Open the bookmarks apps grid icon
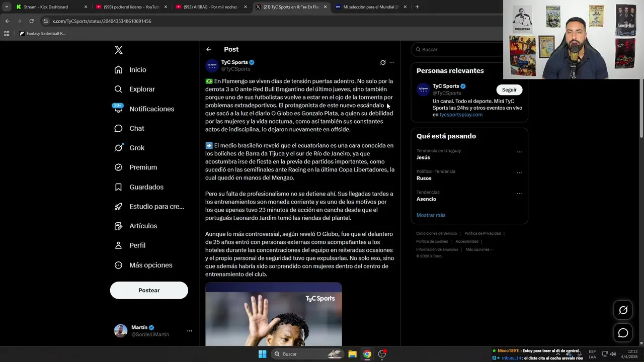Viewport: 644px width, 362px height. [x=7, y=34]
